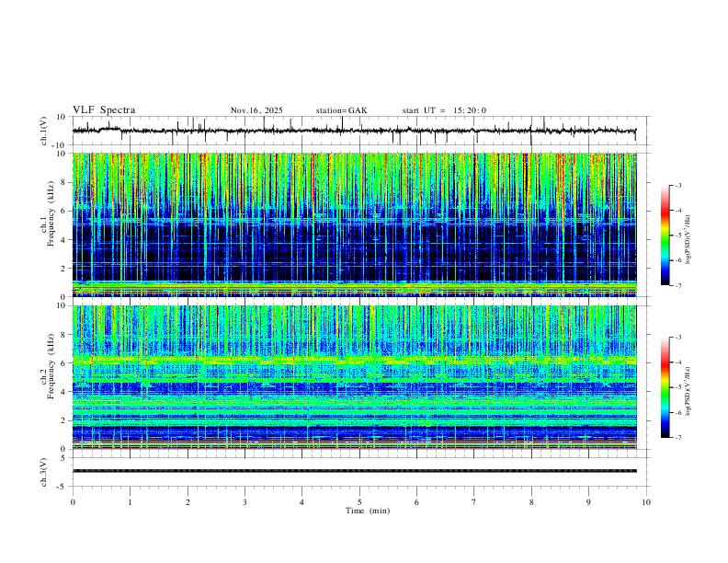
Task: Click the "-7" tick on the lower colorbar
Action: (677, 437)
